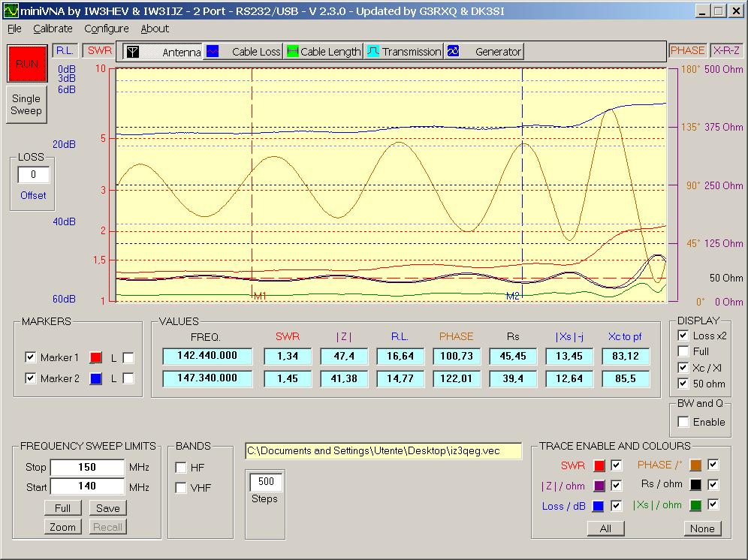Click R.L. value 14,77
This screenshot has width=748, height=560.
tap(400, 379)
